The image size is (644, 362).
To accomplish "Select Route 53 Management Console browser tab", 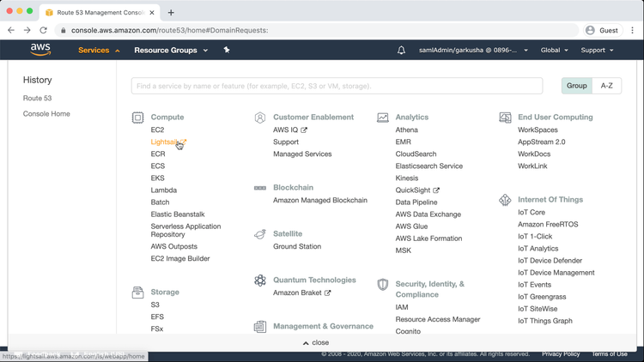I will (x=97, y=13).
